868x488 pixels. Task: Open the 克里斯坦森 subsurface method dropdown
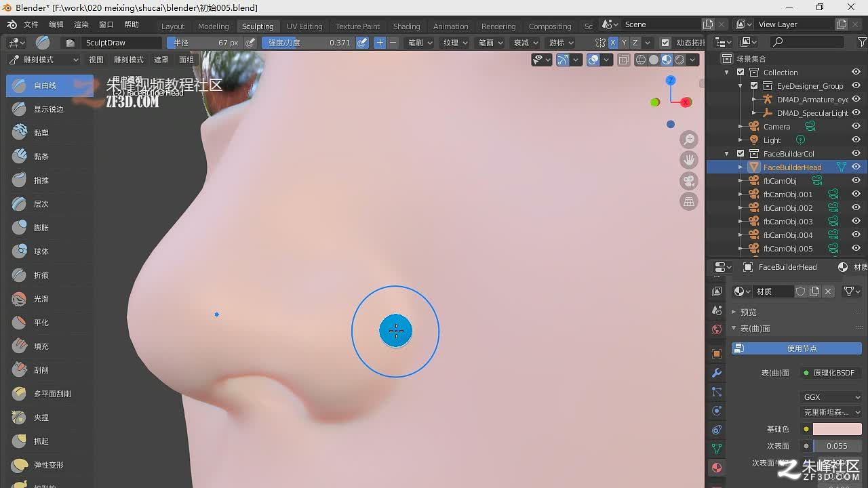click(832, 412)
